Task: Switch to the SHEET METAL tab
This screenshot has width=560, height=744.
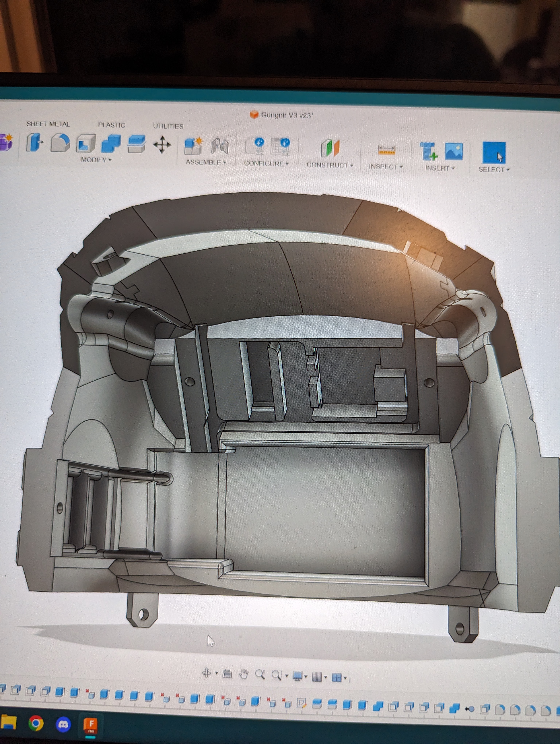Action: pos(48,124)
